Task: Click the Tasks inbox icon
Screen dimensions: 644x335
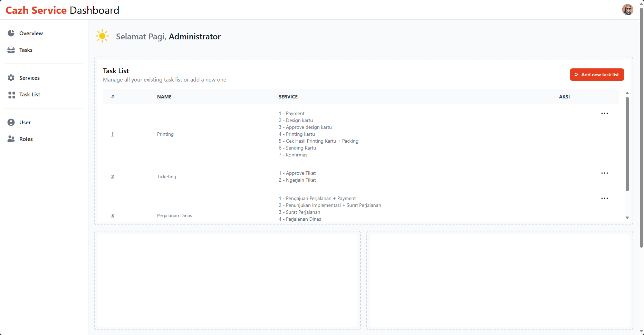Action: pyautogui.click(x=11, y=50)
